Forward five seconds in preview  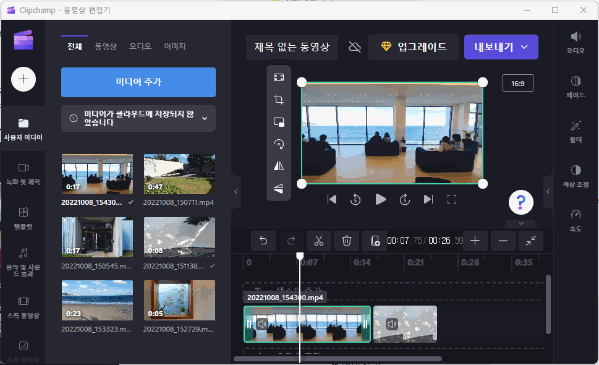tap(405, 200)
